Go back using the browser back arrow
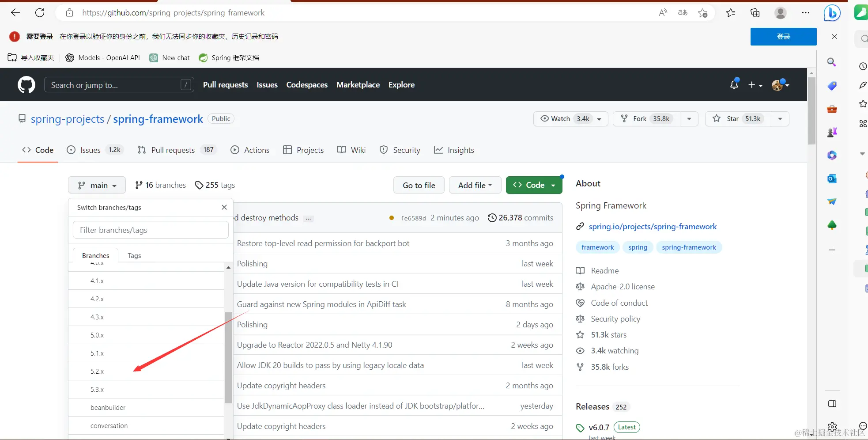This screenshot has width=868, height=440. tap(15, 13)
